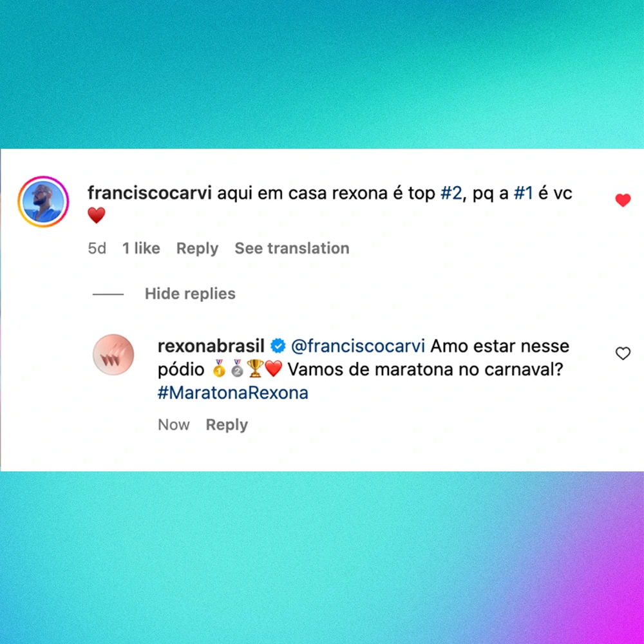Open franciscocarvi's profile picture story
644x644 pixels.
coord(43,201)
